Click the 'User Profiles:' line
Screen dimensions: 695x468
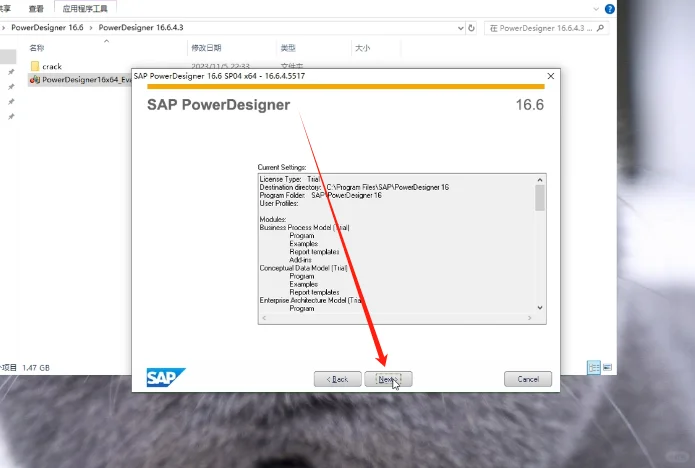click(x=279, y=203)
